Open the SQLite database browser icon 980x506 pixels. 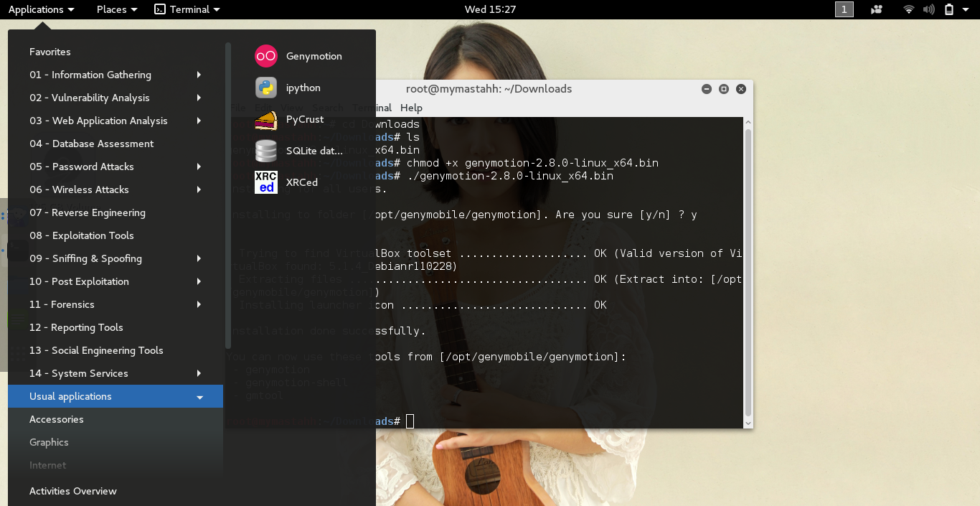click(x=266, y=151)
